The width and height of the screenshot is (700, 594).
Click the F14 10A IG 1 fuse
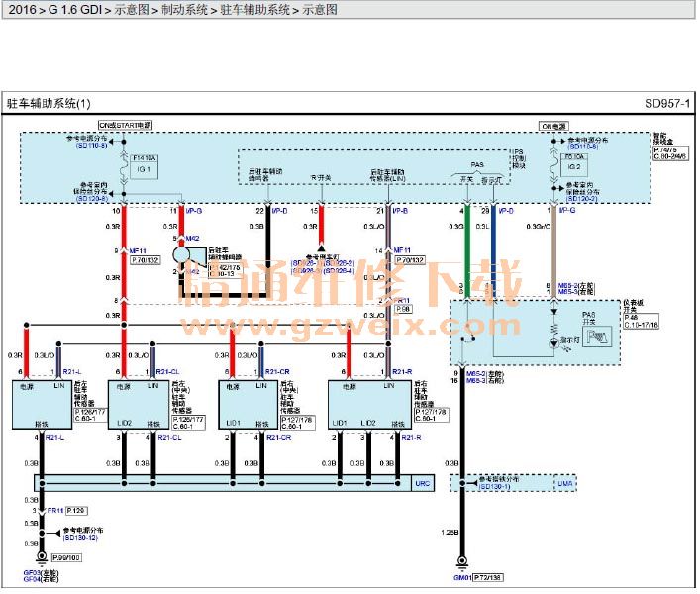coord(144,167)
